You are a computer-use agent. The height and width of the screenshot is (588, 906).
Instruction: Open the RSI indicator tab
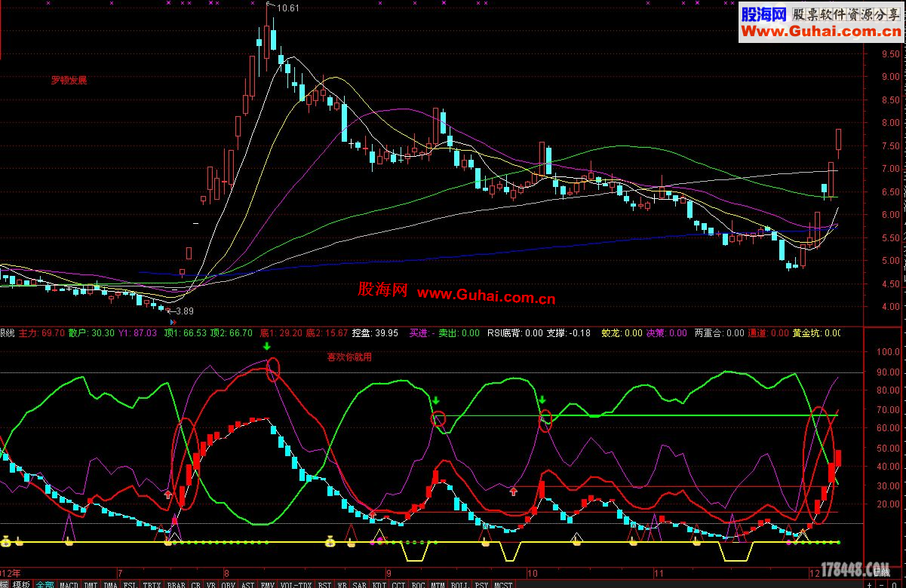point(325,584)
